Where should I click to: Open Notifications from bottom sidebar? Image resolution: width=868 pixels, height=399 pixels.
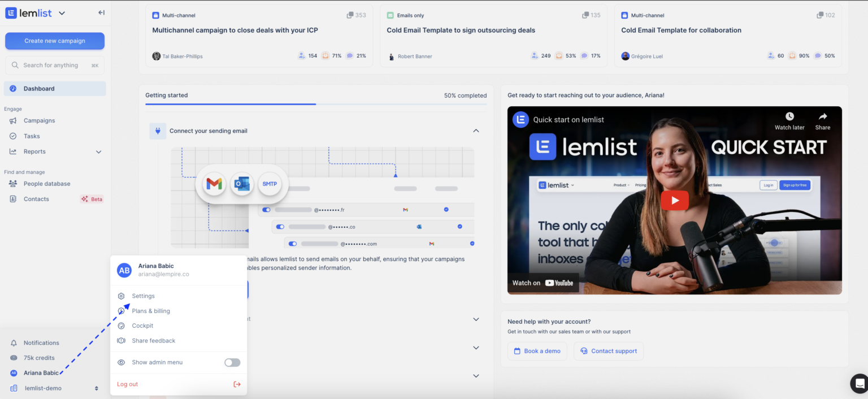(41, 342)
